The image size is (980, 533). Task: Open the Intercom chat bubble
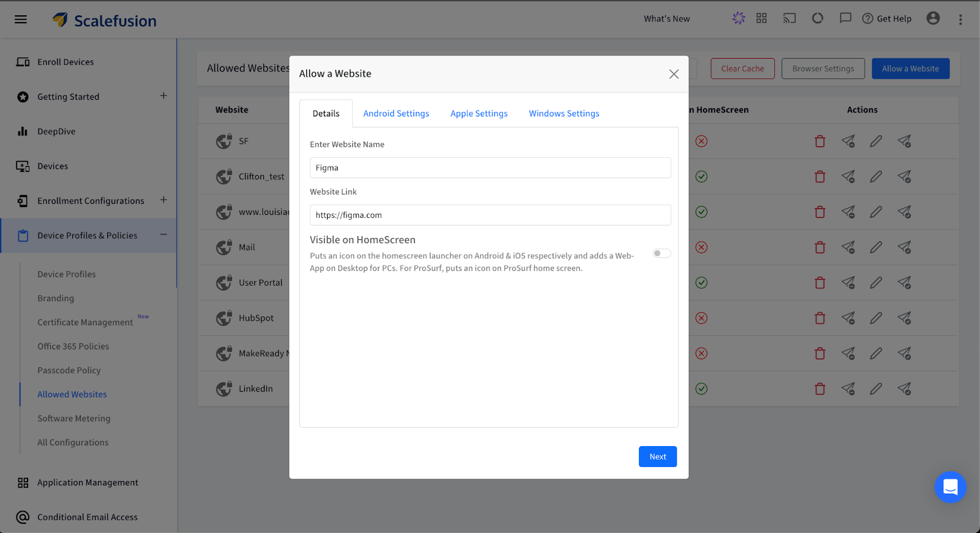pos(950,487)
